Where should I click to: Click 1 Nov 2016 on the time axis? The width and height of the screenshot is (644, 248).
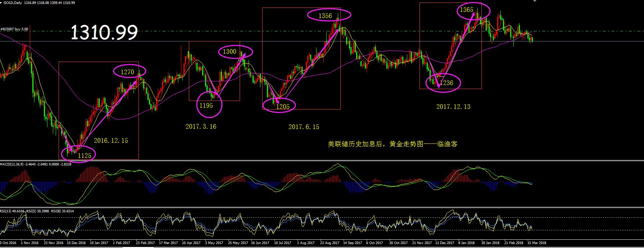point(30,243)
